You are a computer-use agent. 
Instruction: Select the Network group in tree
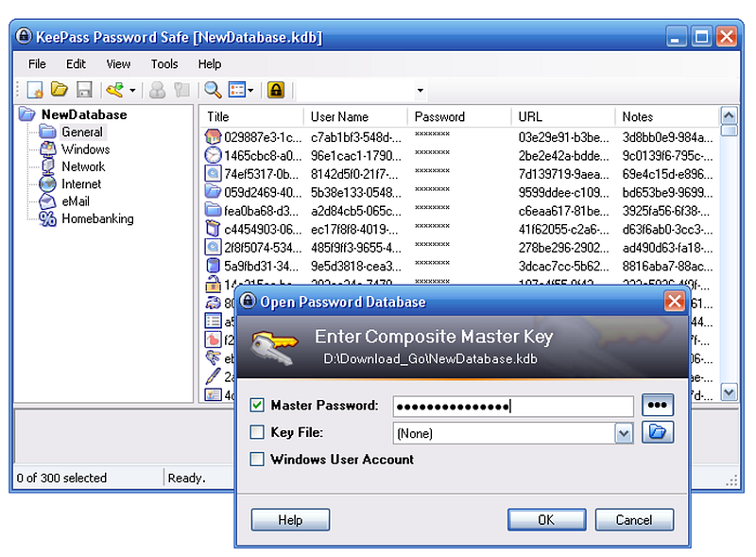(x=83, y=167)
